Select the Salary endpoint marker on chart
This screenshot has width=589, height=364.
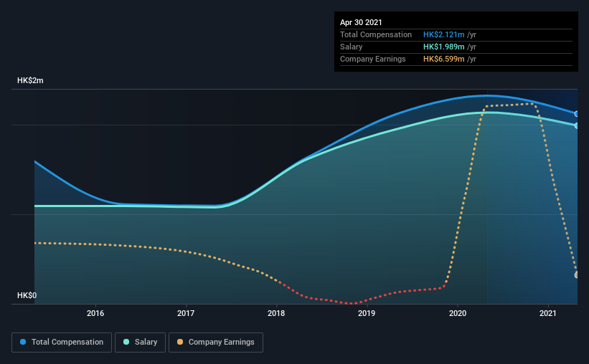576,125
